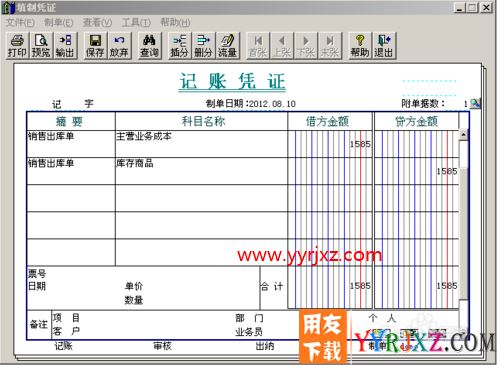
Task: Click first row 销售出库单 summary cell
Action: coord(71,144)
